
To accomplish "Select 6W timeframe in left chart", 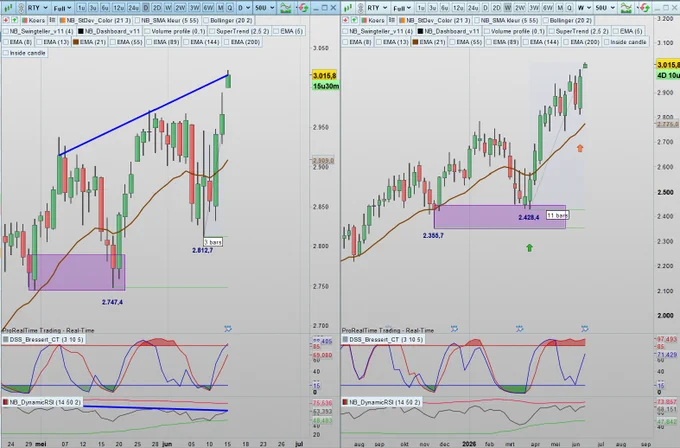I will click(208, 8).
